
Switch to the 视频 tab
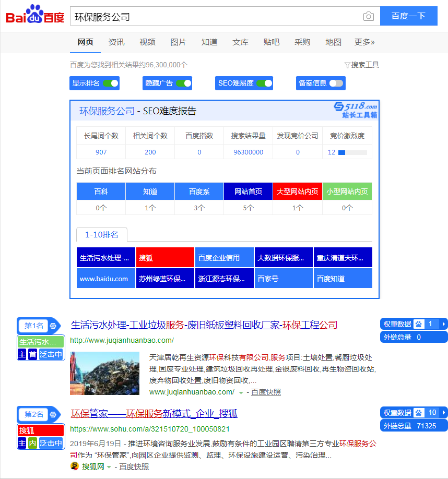pos(147,42)
